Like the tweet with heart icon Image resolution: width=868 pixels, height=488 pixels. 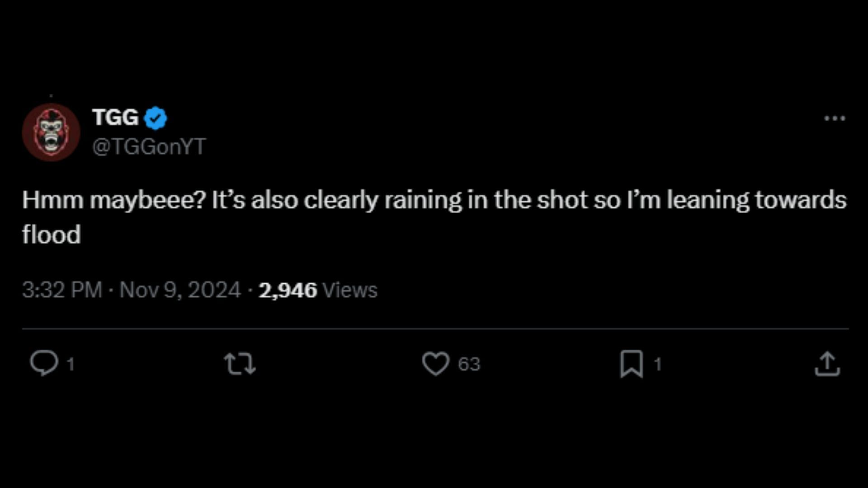[436, 364]
